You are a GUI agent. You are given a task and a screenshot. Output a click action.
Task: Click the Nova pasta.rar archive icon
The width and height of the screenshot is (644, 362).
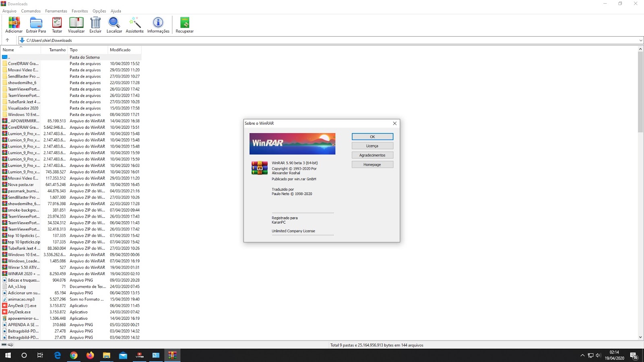(5, 185)
